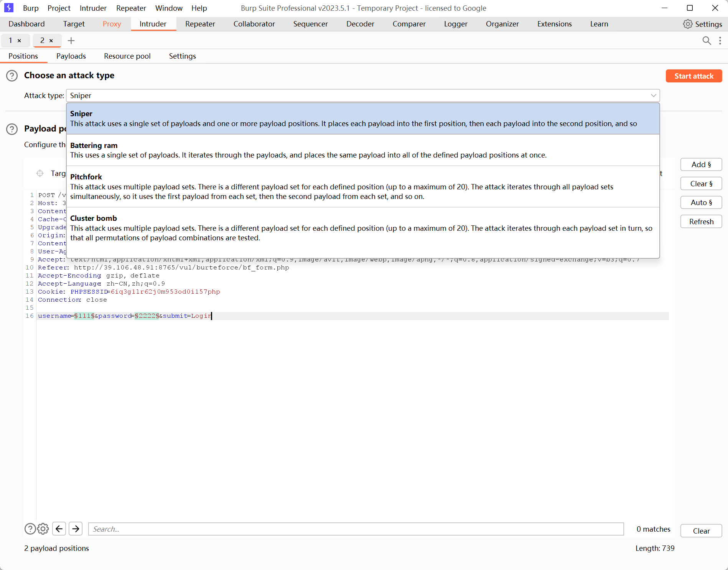The image size is (728, 570).
Task: Open Intruder Settings sub-tab
Action: point(183,56)
